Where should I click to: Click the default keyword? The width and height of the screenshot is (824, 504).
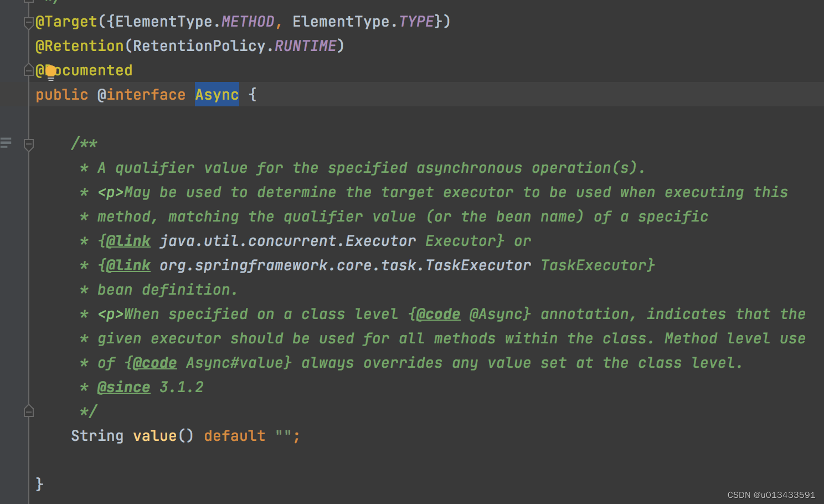pyautogui.click(x=235, y=436)
